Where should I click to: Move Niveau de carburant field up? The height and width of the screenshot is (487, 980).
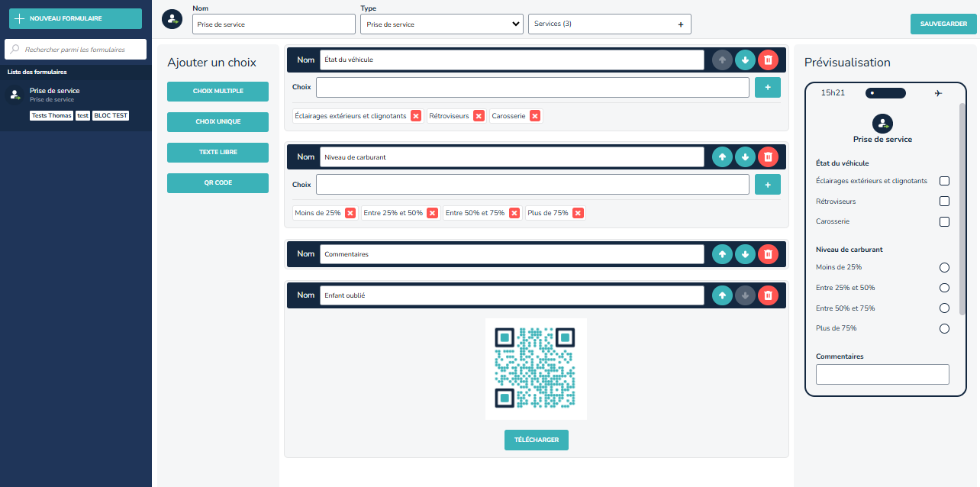point(722,156)
